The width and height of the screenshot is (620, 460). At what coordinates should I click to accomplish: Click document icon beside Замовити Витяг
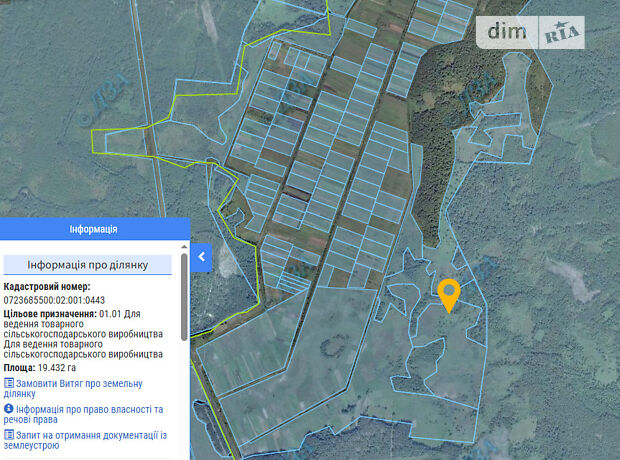coord(9,383)
